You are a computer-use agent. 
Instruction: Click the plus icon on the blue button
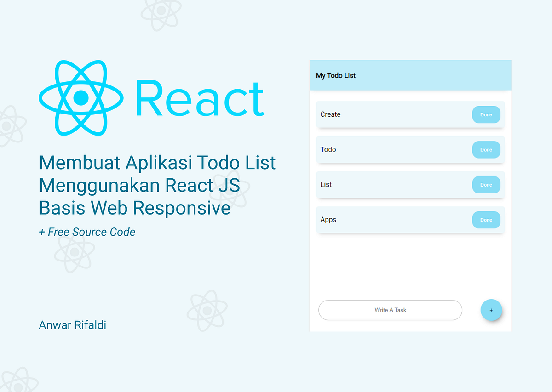491,310
